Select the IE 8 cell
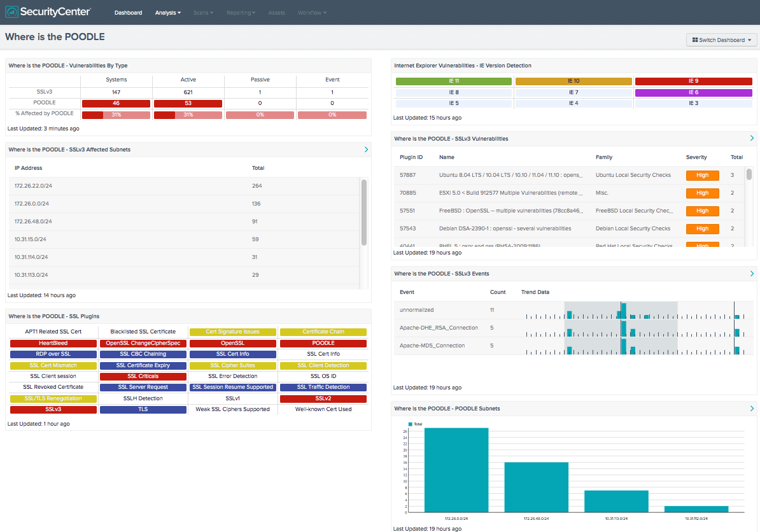 tap(453, 92)
